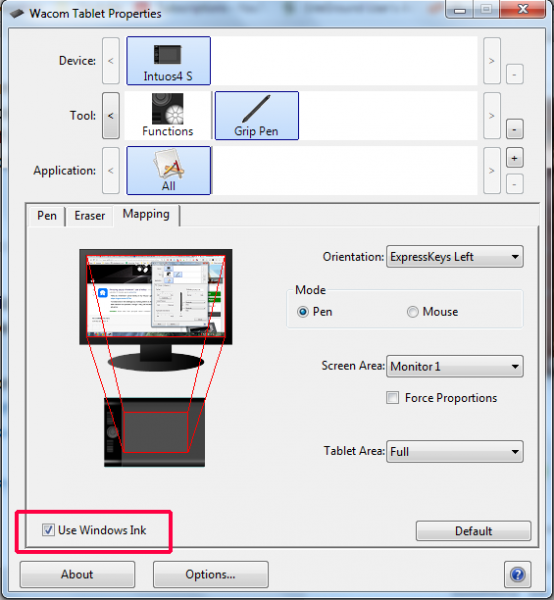Click the Default button
Viewport: 554px width, 600px height.
click(473, 531)
